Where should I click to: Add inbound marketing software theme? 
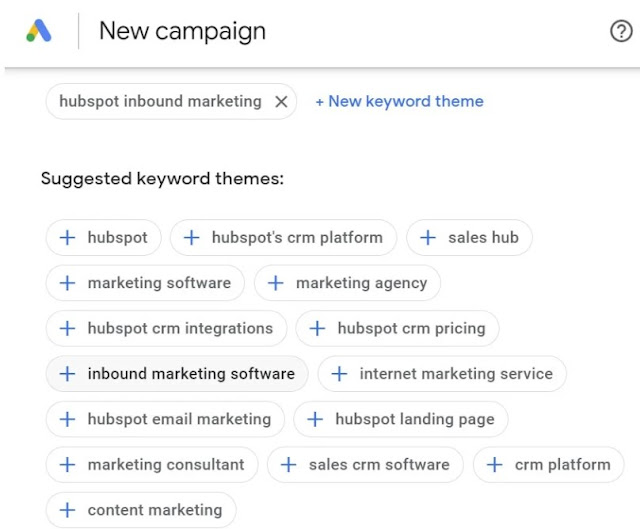tap(177, 373)
